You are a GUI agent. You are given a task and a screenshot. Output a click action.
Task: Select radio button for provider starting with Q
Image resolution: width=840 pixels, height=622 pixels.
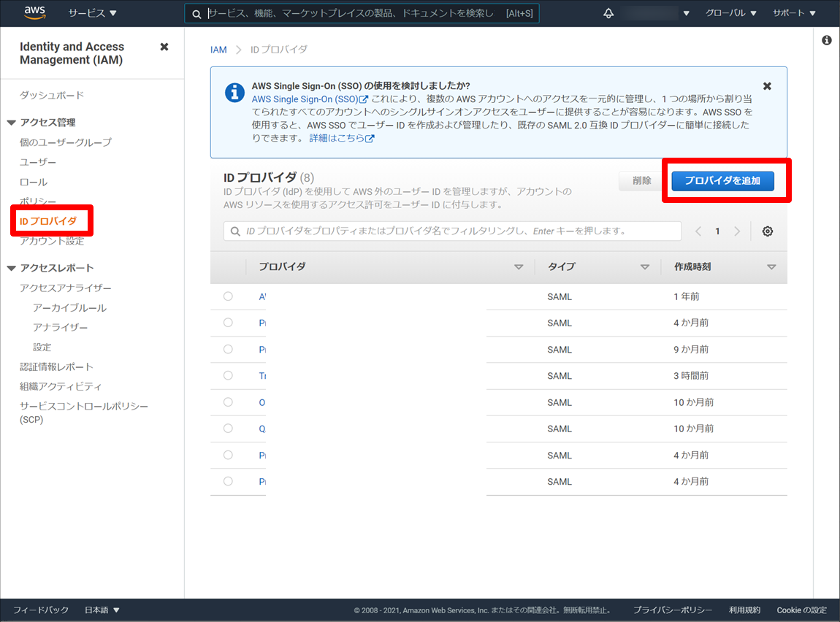(228, 429)
